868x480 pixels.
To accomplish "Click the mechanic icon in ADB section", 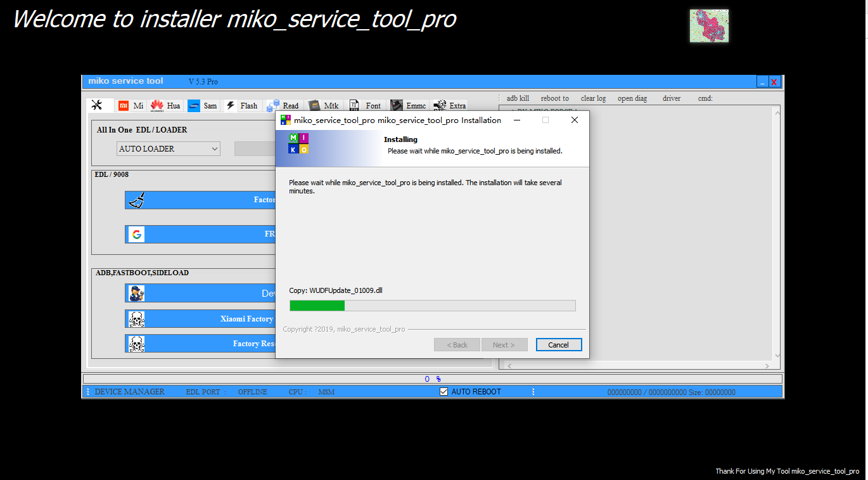I will click(136, 293).
